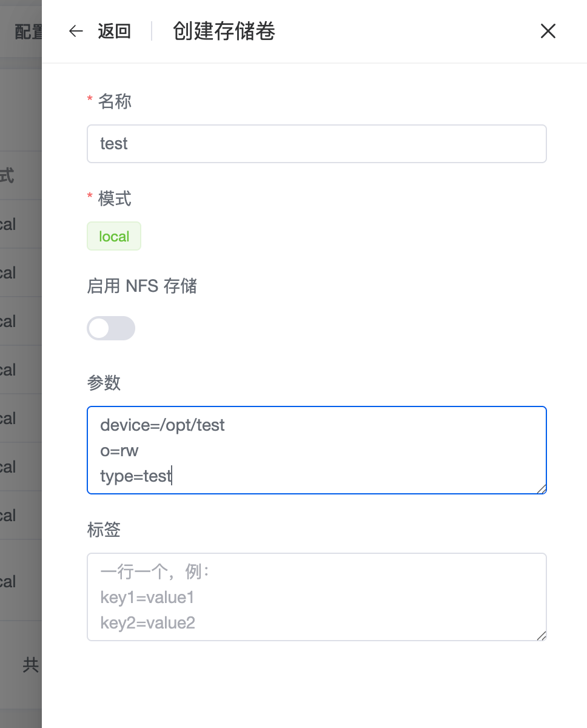This screenshot has height=728, width=587.
Task: Select the local mode tag
Action: [114, 236]
